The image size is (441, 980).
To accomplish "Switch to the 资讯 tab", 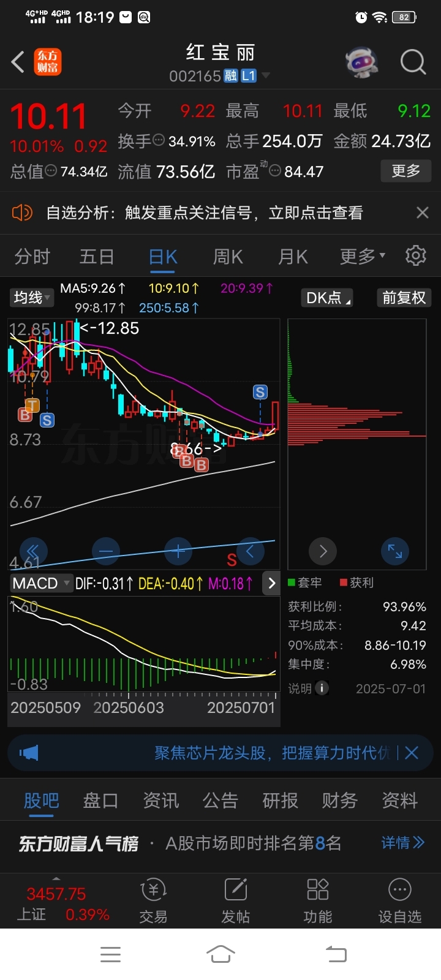I will pos(160,801).
